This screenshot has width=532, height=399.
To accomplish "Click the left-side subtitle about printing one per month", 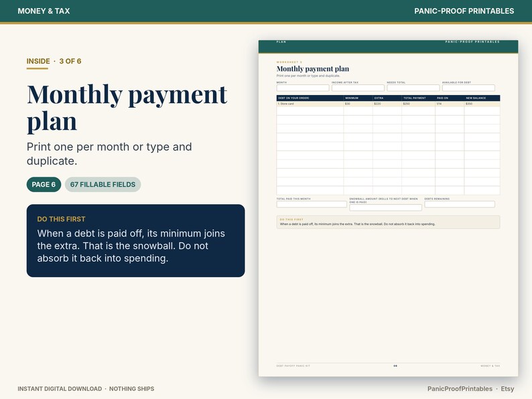I will coord(109,153).
